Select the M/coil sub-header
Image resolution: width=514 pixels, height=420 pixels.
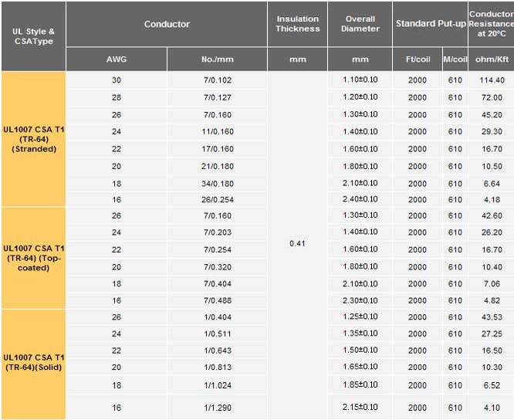coord(455,59)
